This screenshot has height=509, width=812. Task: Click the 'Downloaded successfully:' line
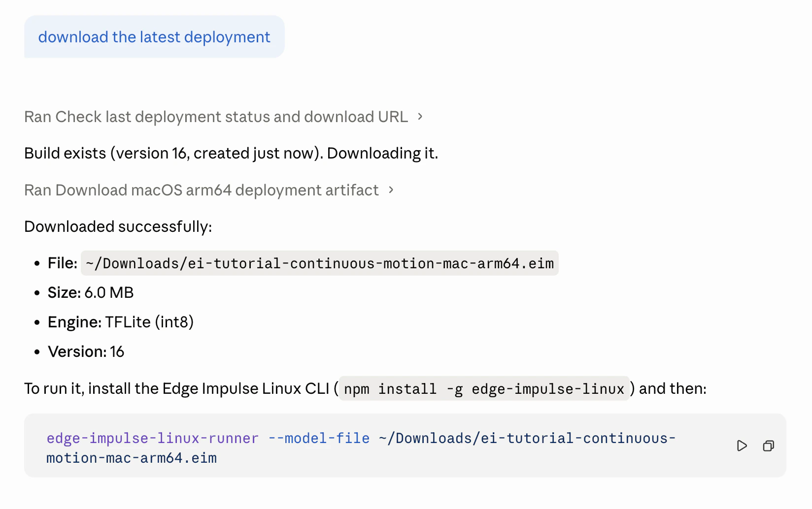click(118, 227)
